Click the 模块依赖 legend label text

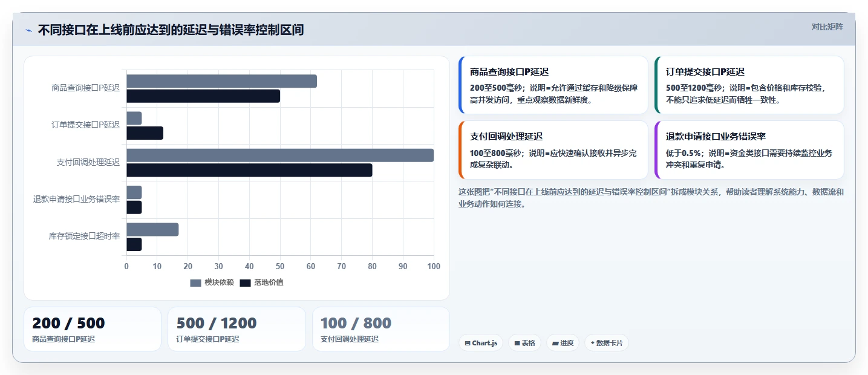click(219, 282)
